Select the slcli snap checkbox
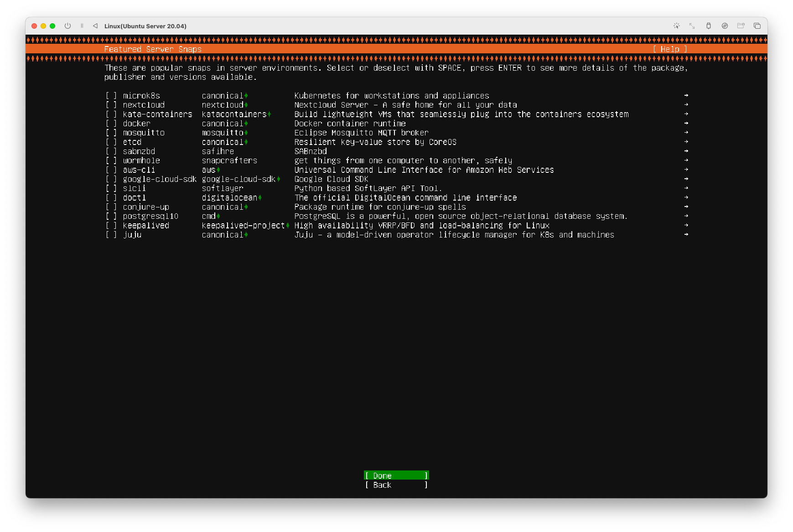 click(111, 188)
